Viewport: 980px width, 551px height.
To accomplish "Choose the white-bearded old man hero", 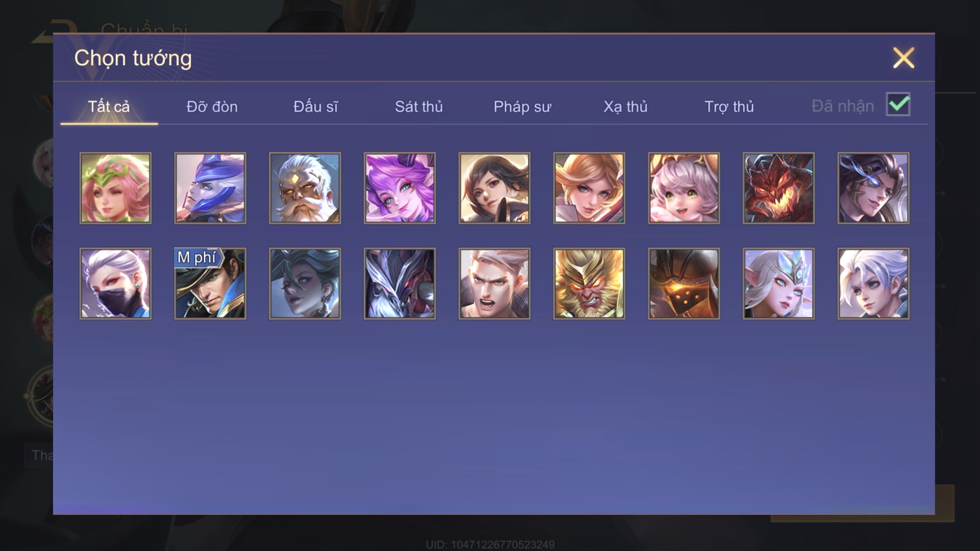I will 305,188.
